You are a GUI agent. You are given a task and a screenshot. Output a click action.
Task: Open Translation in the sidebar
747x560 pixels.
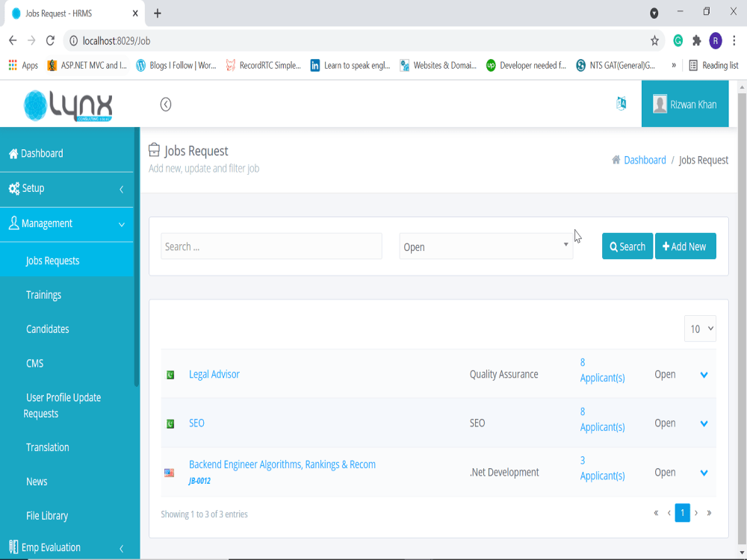tap(48, 447)
